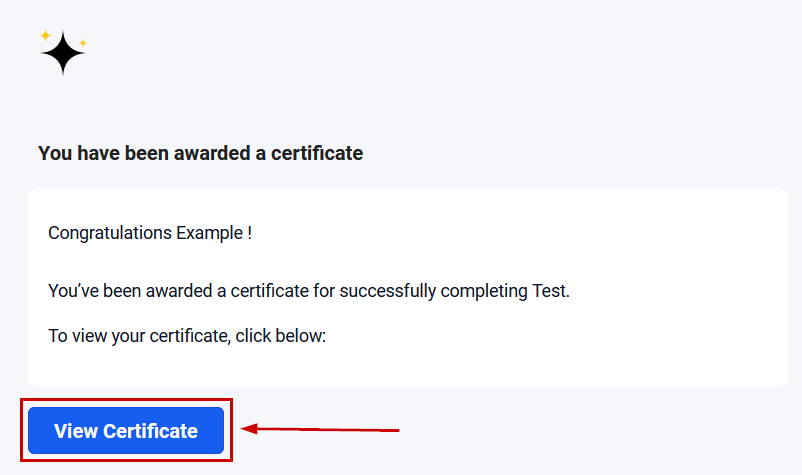Viewport: 802px width, 475px height.
Task: Click the tail end of the red arrow
Action: 396,431
